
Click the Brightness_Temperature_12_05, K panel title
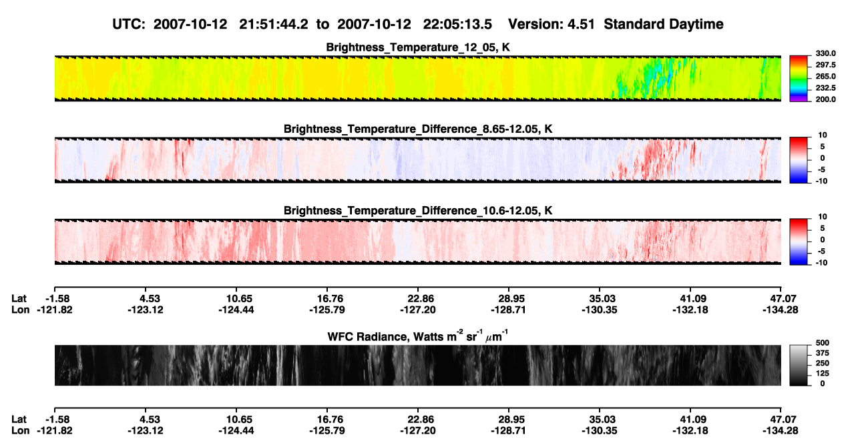click(x=418, y=48)
